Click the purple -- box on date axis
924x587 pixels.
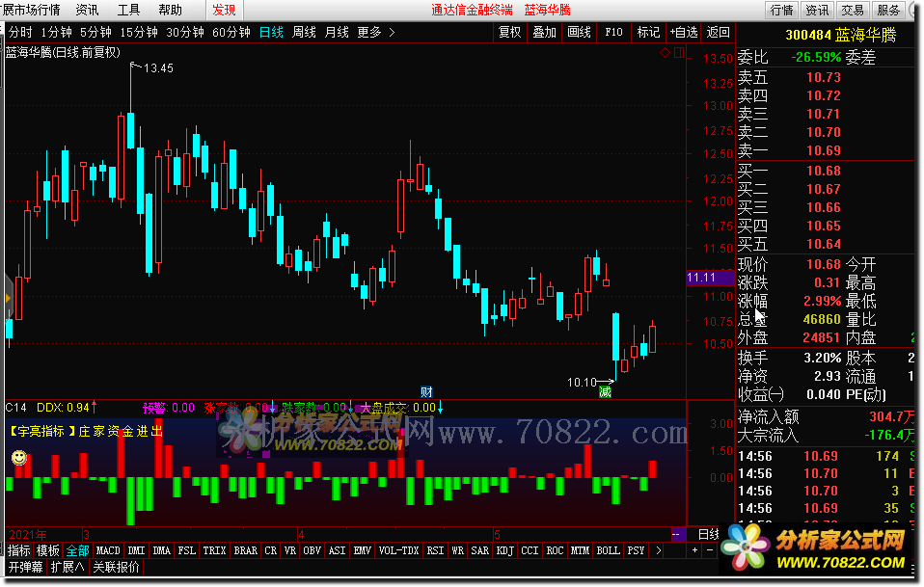coord(677,535)
